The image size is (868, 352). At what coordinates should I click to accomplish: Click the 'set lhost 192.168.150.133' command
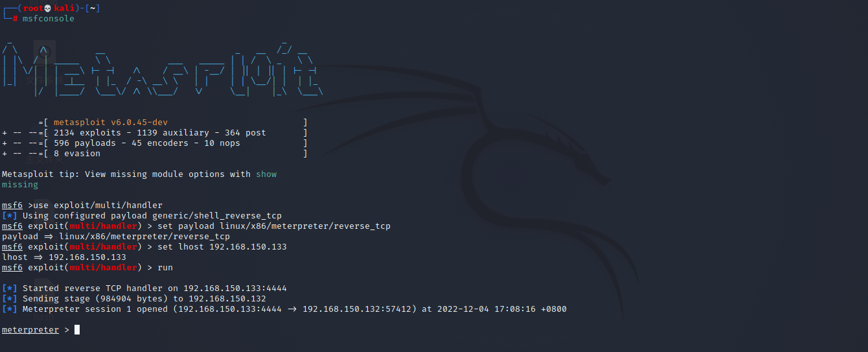tap(222, 247)
